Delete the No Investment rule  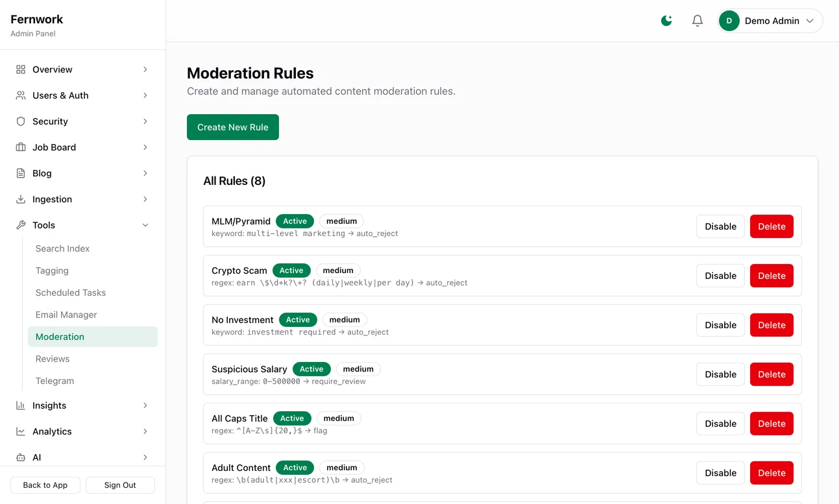(x=772, y=325)
